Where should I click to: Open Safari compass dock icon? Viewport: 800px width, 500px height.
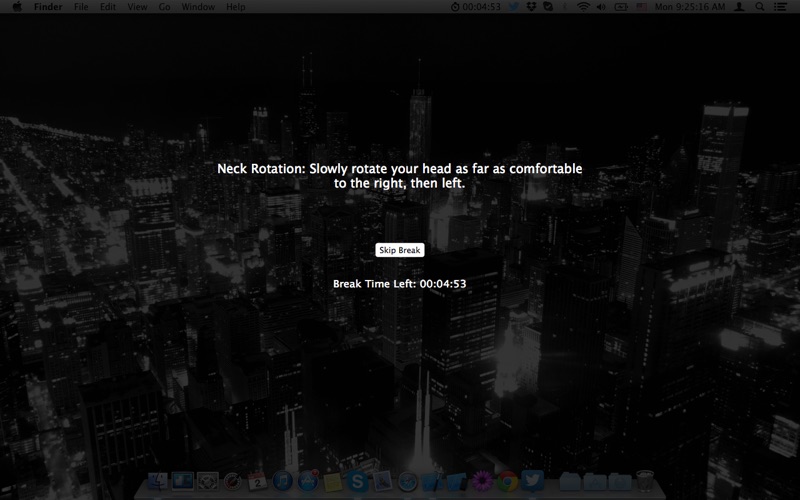click(x=407, y=482)
